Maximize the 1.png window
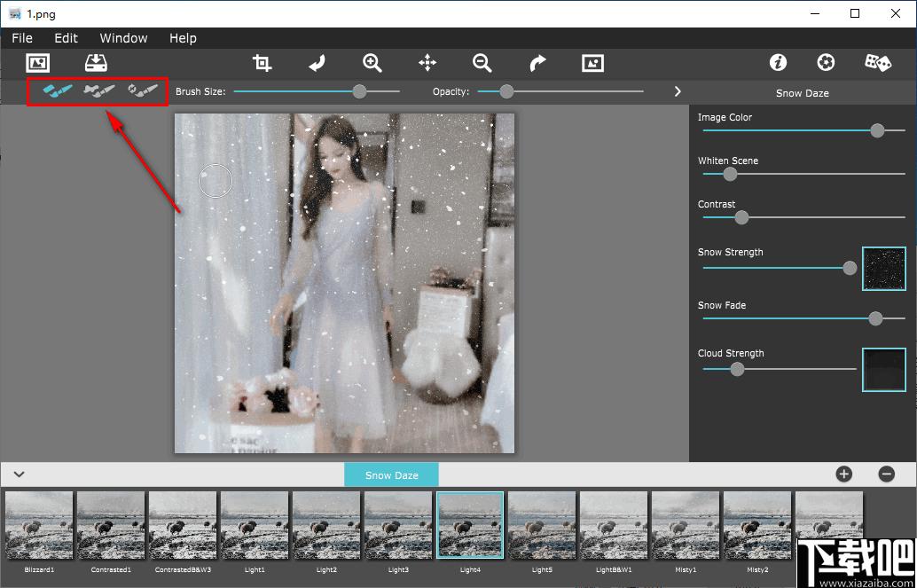 click(x=855, y=14)
